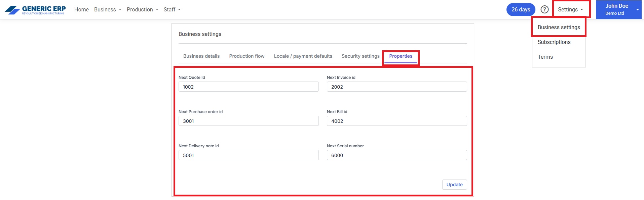Viewport: 644px width, 200px height.
Task: Go to Home in navigation bar
Action: point(81,9)
